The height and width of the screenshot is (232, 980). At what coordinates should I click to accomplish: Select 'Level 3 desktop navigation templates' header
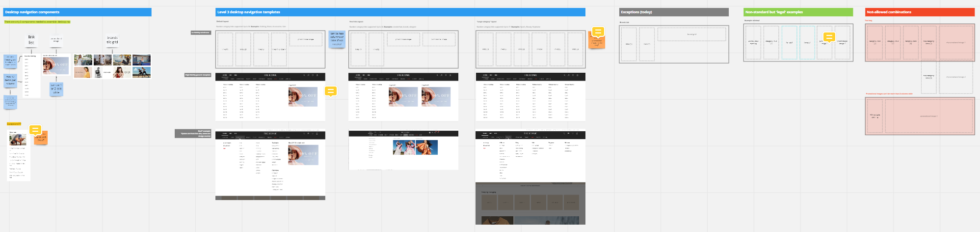[400, 12]
